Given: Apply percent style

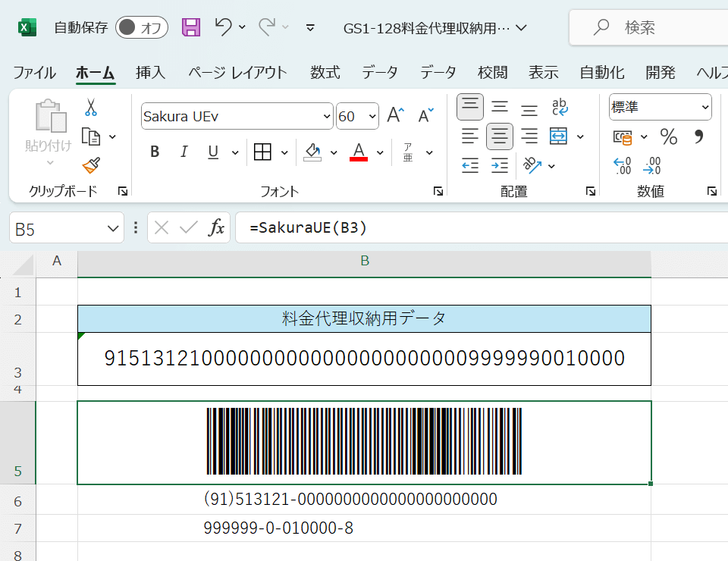Looking at the screenshot, I should pyautogui.click(x=668, y=136).
